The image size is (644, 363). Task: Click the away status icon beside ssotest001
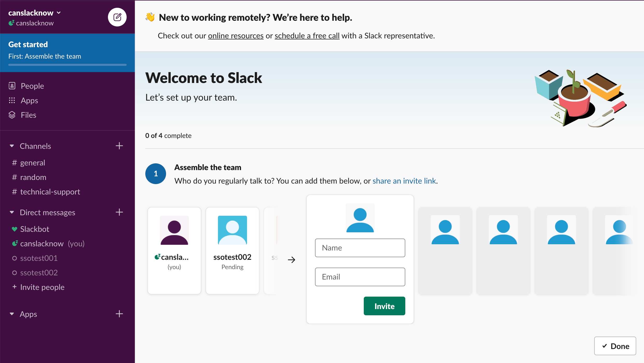click(15, 258)
